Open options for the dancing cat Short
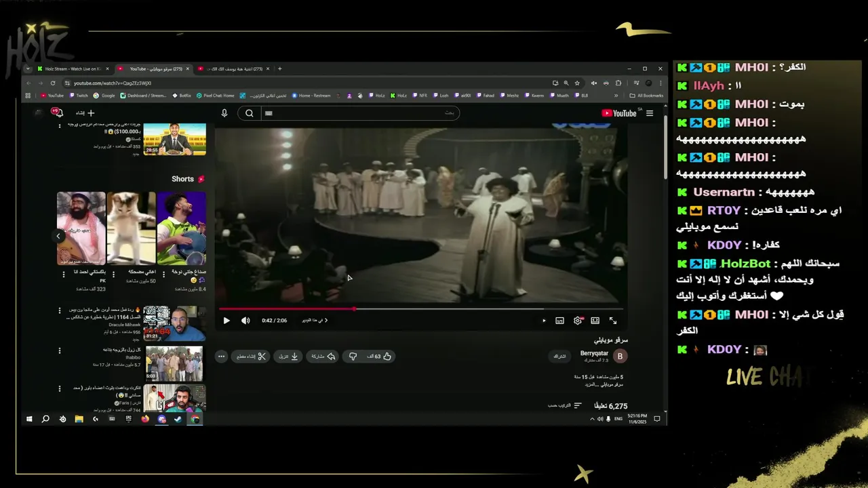868x488 pixels. pos(113,274)
